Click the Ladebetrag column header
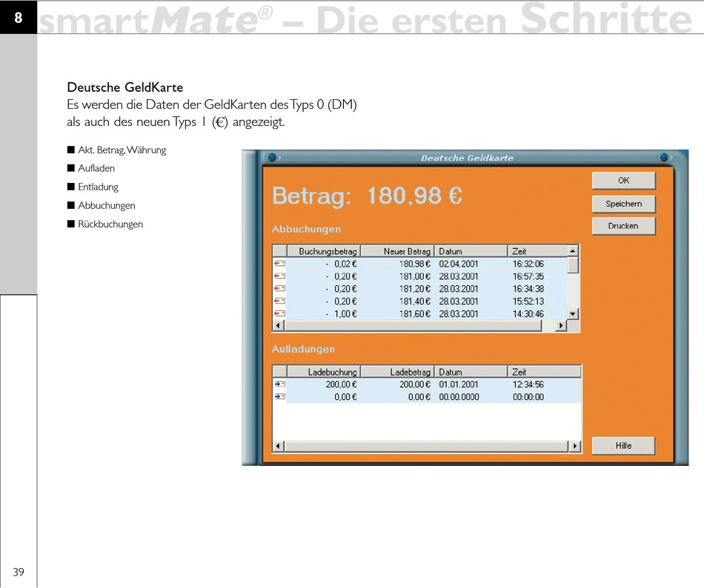The height and width of the screenshot is (588, 704). pos(397,372)
